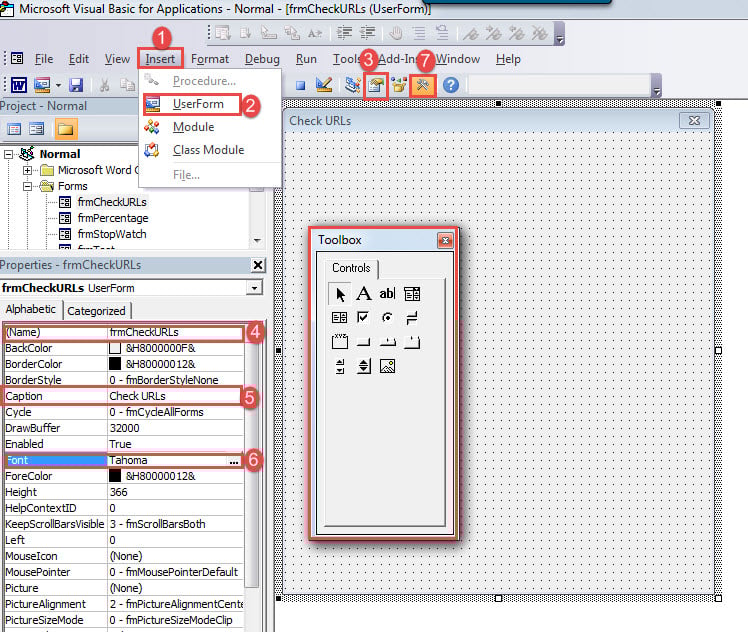This screenshot has height=632, width=748.
Task: Open the Project Explorer toolbar icon
Action: tap(353, 85)
